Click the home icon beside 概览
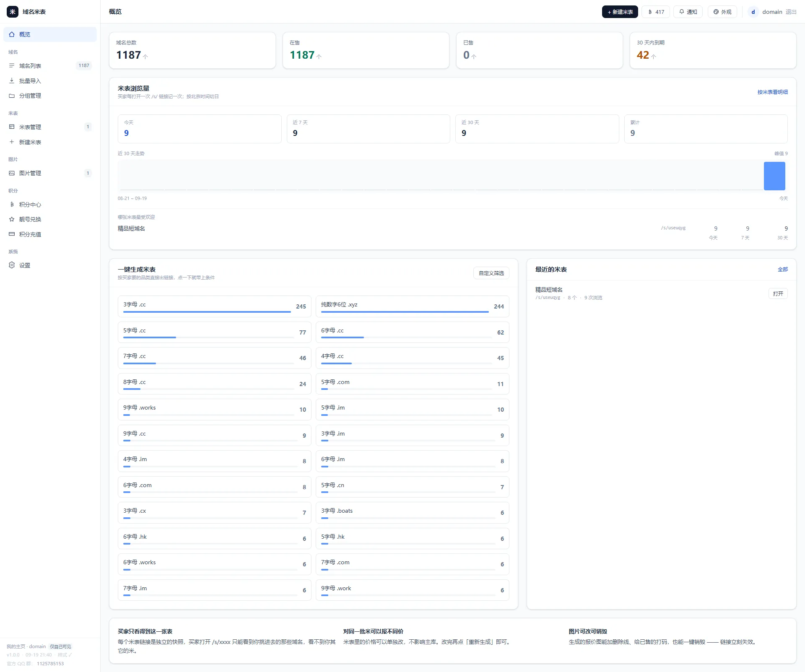The height and width of the screenshot is (672, 805). coord(12,34)
